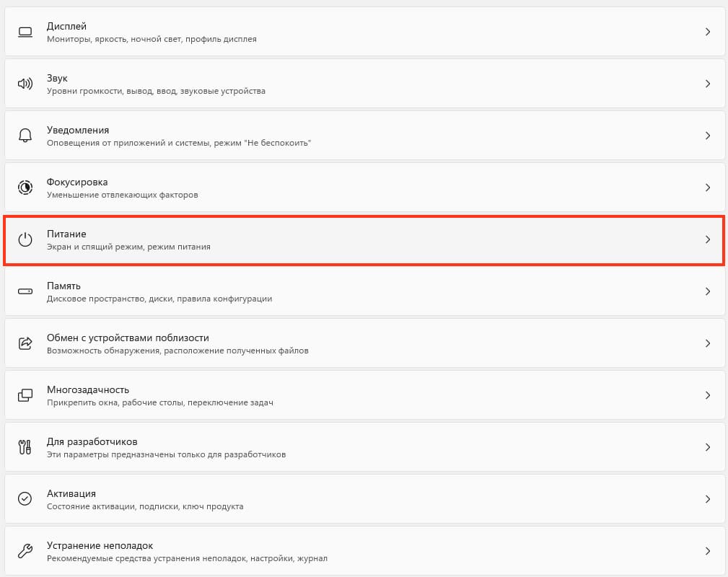Open Уведомления settings entry
The image size is (728, 577).
(364, 136)
